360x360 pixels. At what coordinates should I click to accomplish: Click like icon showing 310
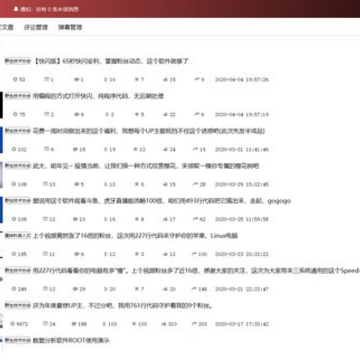point(164,324)
